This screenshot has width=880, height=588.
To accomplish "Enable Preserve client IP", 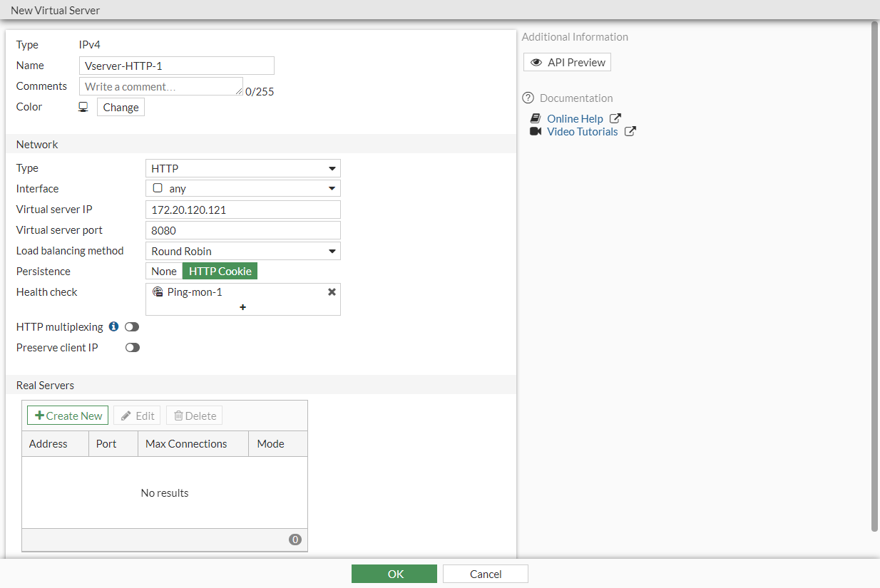I will pyautogui.click(x=132, y=347).
